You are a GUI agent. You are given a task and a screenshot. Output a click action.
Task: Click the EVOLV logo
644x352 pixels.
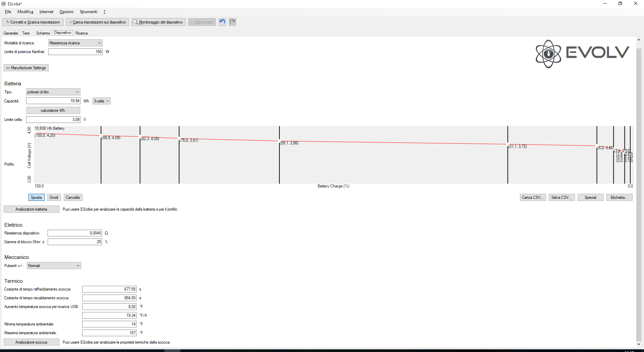(x=582, y=53)
